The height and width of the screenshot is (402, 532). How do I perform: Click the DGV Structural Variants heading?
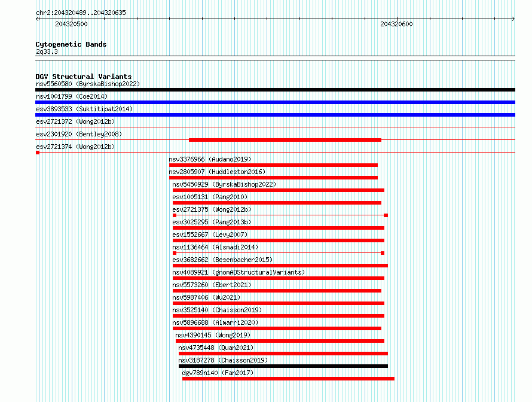pyautogui.click(x=84, y=77)
